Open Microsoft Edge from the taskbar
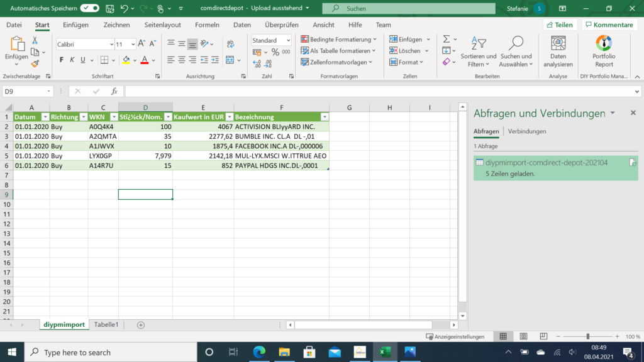This screenshot has height=362, width=644. coord(259,352)
